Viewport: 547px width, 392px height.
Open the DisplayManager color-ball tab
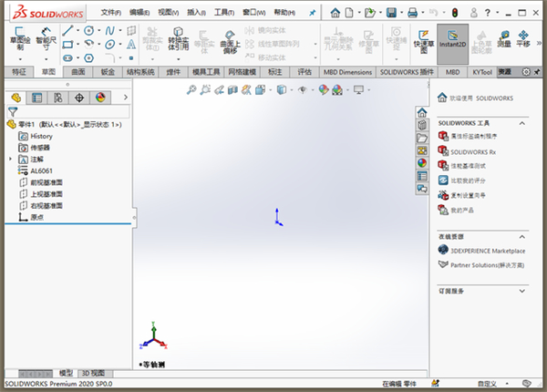(100, 97)
